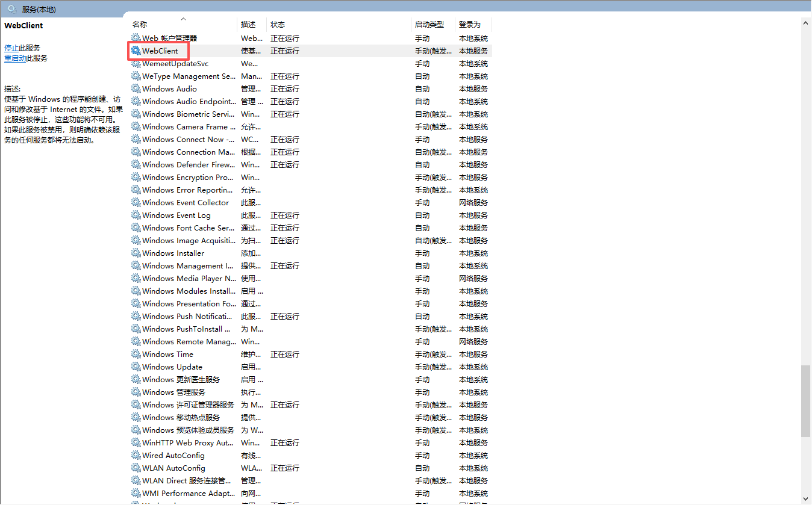Click the Windows Installer gear icon
The width and height of the screenshot is (812, 505).
136,253
